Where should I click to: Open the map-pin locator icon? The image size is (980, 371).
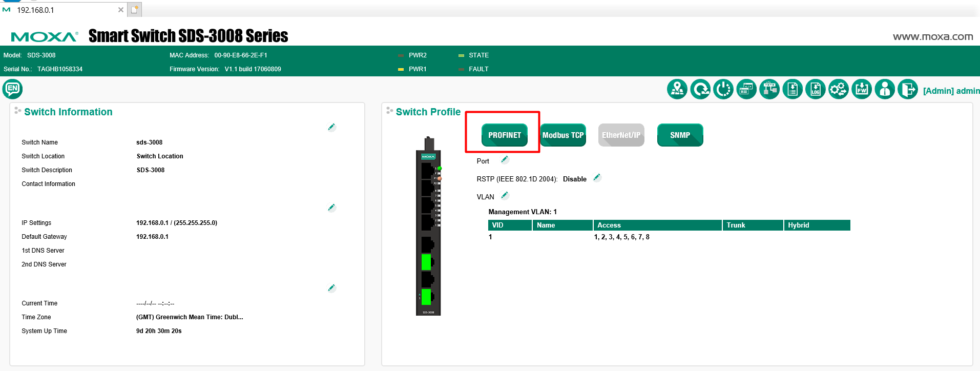click(677, 90)
